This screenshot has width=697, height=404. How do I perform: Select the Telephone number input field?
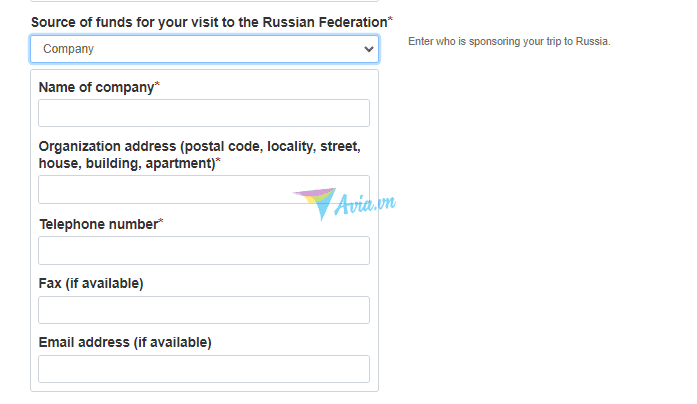pos(204,251)
